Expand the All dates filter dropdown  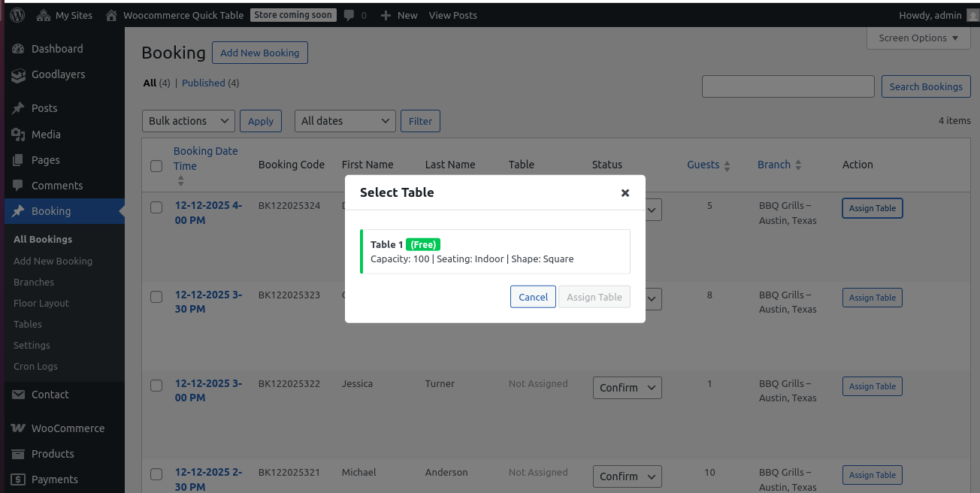point(345,121)
